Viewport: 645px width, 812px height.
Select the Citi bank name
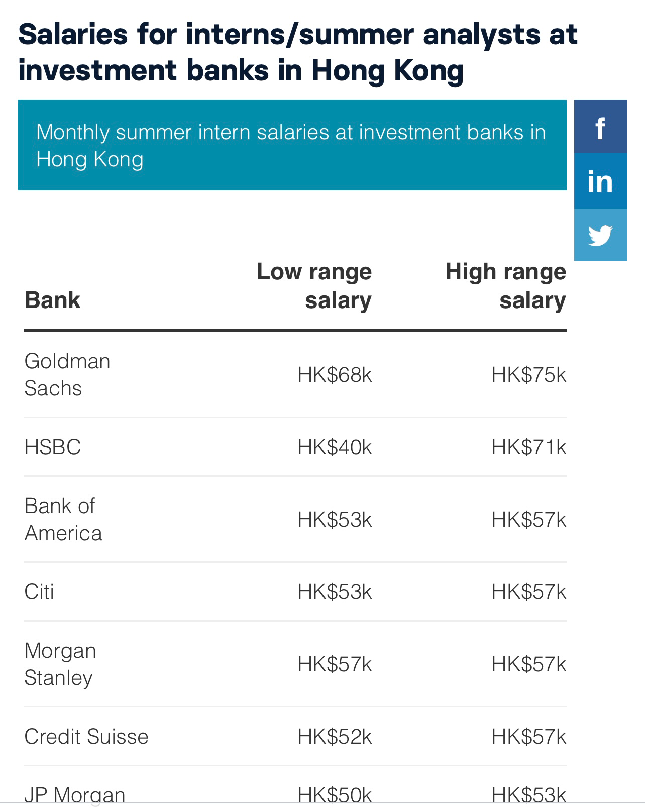pyautogui.click(x=39, y=592)
